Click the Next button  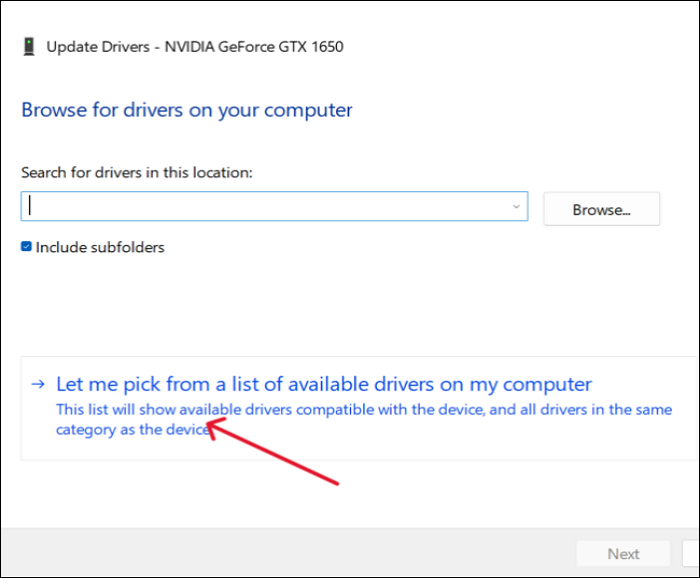(623, 553)
